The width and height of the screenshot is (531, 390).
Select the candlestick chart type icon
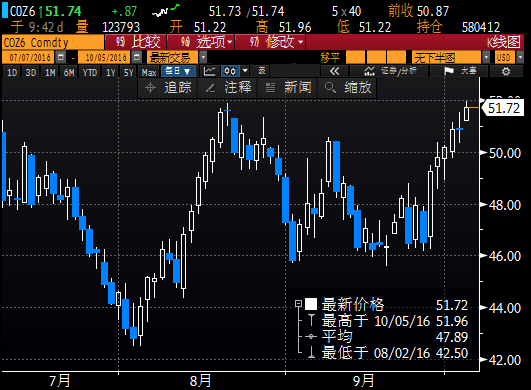[x=230, y=71]
